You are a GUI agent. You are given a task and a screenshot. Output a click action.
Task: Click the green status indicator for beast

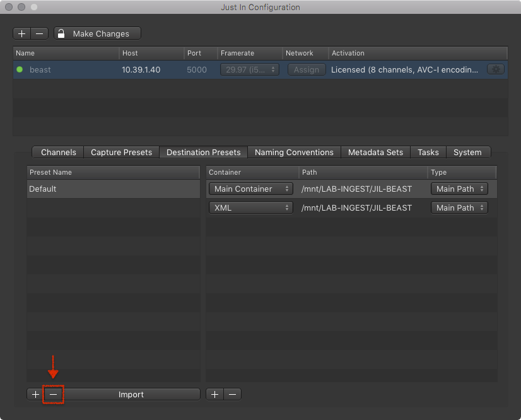click(20, 69)
